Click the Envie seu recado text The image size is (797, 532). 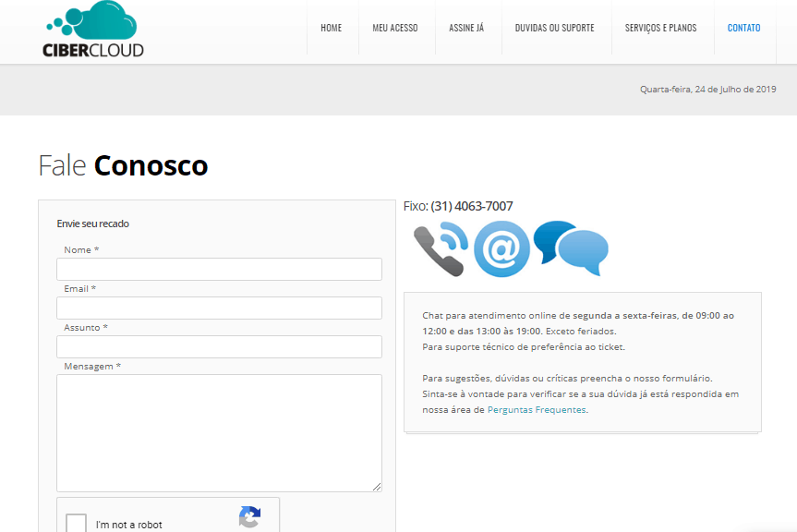pos(92,224)
